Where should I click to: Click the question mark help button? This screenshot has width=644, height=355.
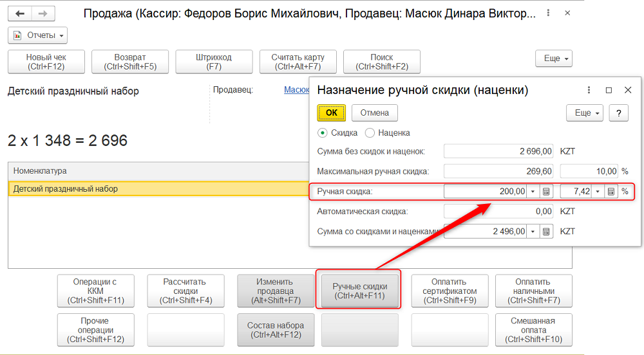coord(618,113)
